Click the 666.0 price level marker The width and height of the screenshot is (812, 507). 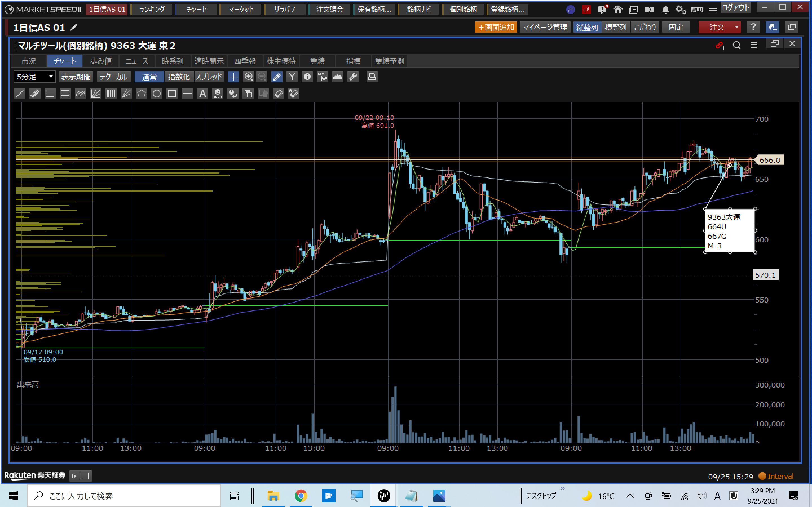coord(769,160)
